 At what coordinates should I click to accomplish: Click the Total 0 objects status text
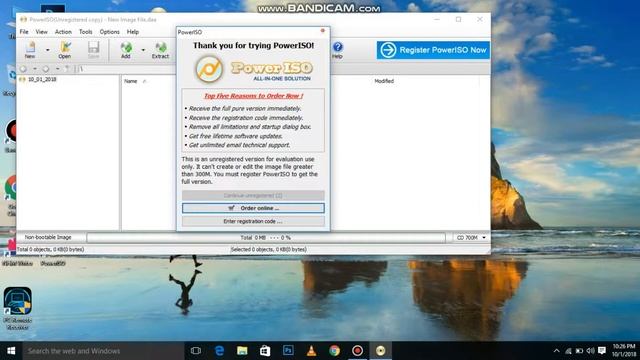click(x=50, y=249)
